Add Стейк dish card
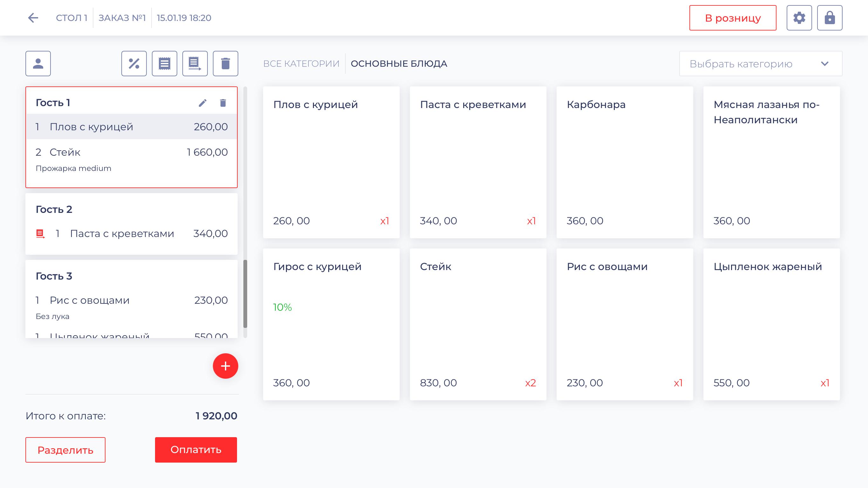This screenshot has width=868, height=488. click(478, 325)
